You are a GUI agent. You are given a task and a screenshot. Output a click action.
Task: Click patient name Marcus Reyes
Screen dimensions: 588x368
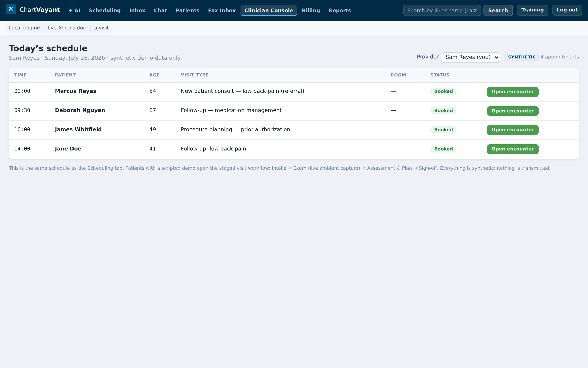(76, 91)
